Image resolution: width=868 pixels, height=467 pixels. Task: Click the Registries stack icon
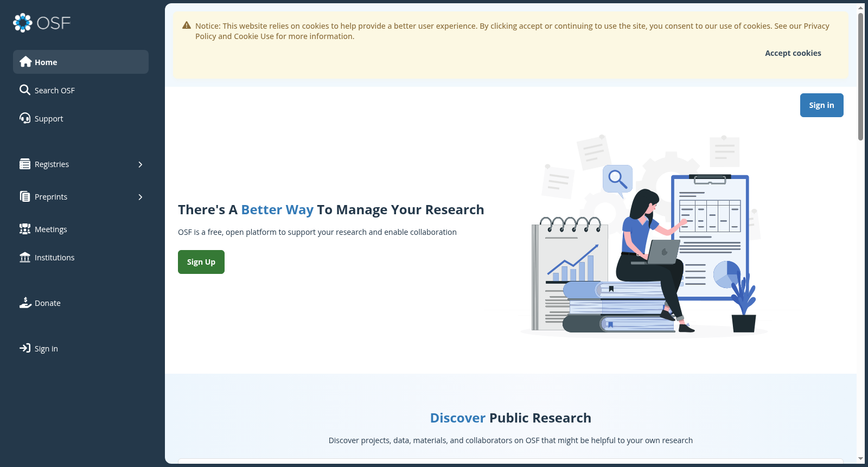pyautogui.click(x=25, y=164)
